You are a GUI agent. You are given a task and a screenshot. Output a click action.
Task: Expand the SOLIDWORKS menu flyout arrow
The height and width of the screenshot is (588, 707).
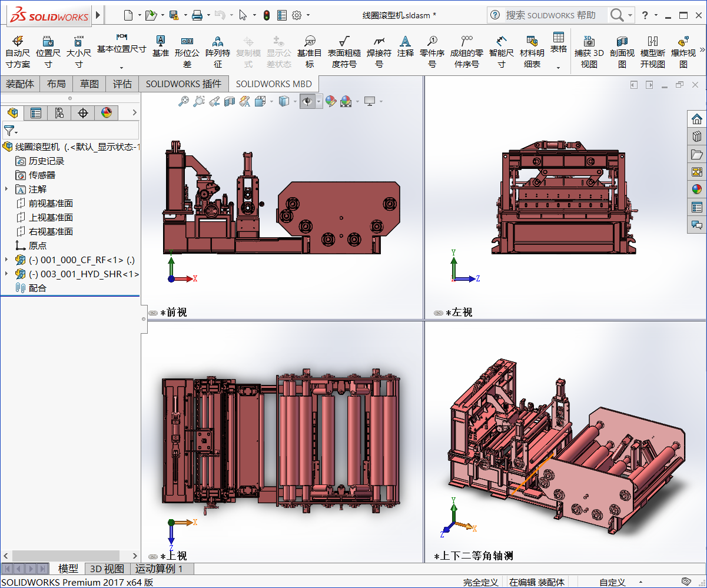(x=98, y=15)
